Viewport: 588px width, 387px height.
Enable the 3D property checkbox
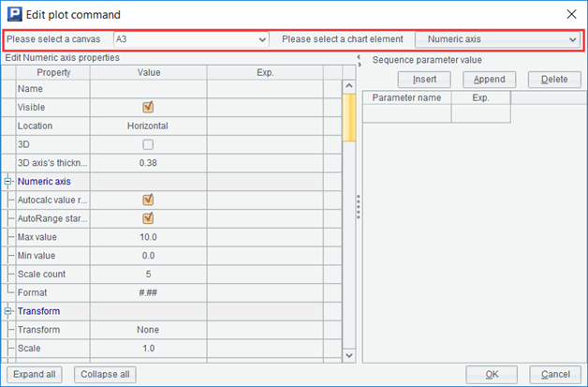(148, 144)
